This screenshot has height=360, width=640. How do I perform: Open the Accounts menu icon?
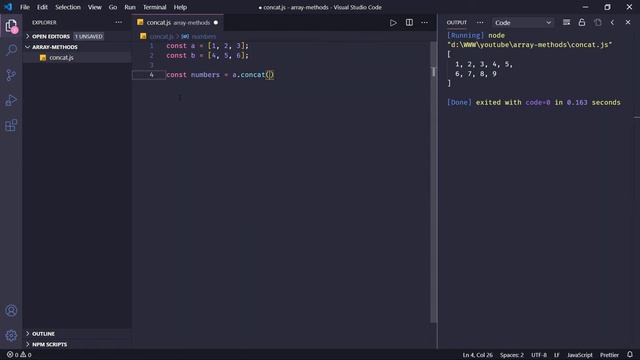(x=11, y=311)
